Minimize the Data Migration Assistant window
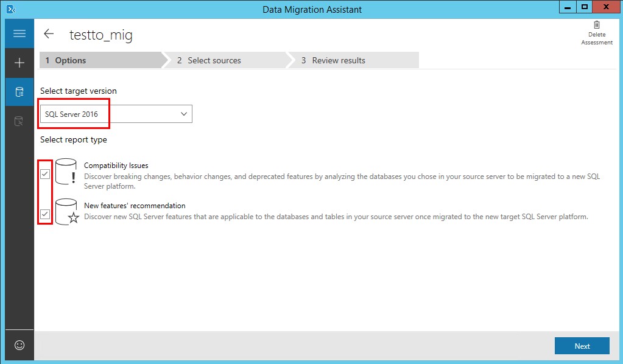The height and width of the screenshot is (364, 623). point(568,7)
